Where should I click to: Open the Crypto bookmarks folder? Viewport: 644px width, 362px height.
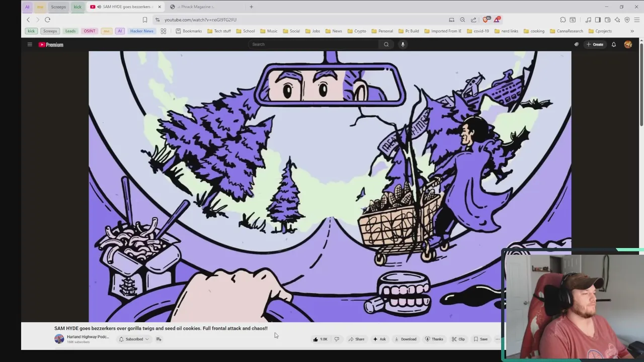(356, 31)
